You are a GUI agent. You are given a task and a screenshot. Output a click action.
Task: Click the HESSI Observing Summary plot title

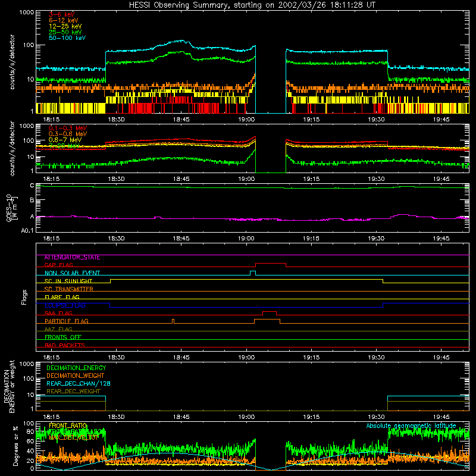[252, 5]
